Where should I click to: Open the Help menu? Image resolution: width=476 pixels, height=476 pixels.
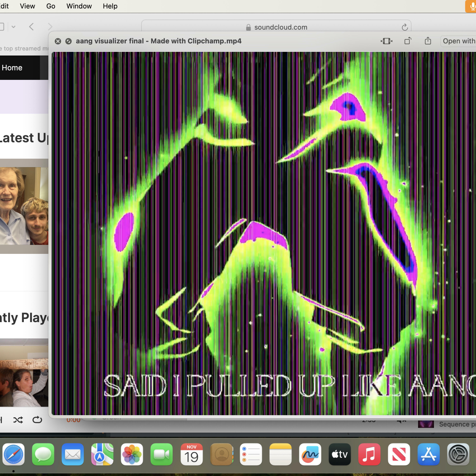coord(110,6)
